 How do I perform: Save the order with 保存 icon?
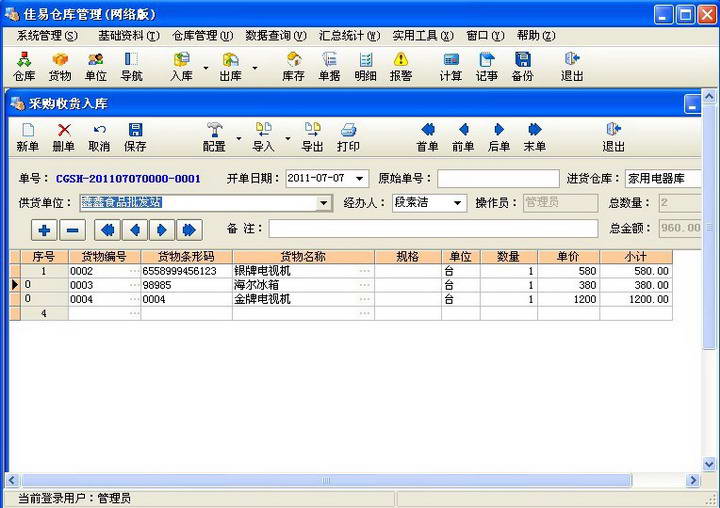(135, 137)
